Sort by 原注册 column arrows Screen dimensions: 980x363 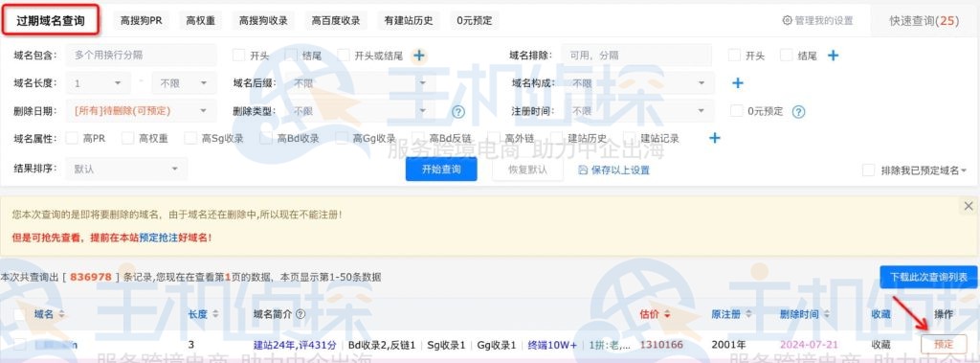[x=747, y=314]
